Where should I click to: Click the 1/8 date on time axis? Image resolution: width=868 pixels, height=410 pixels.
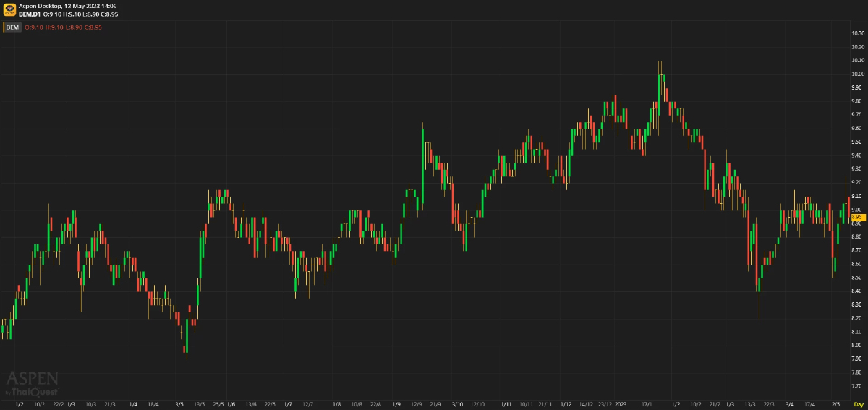(x=337, y=403)
